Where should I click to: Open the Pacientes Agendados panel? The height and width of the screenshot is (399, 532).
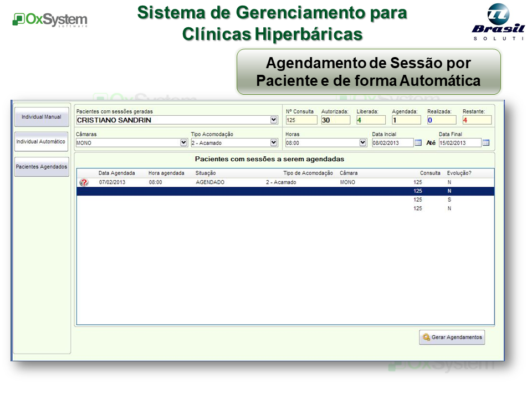coord(41,167)
